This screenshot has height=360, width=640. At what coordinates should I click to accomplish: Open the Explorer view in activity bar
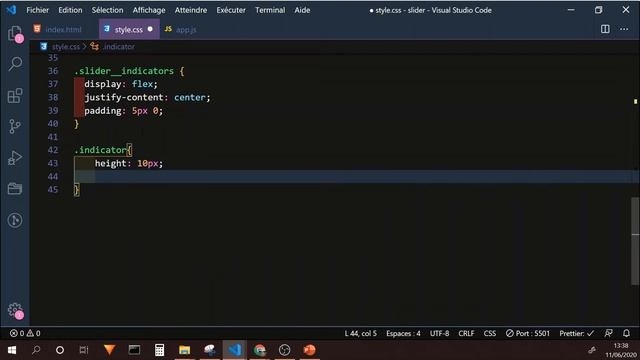(x=15, y=33)
